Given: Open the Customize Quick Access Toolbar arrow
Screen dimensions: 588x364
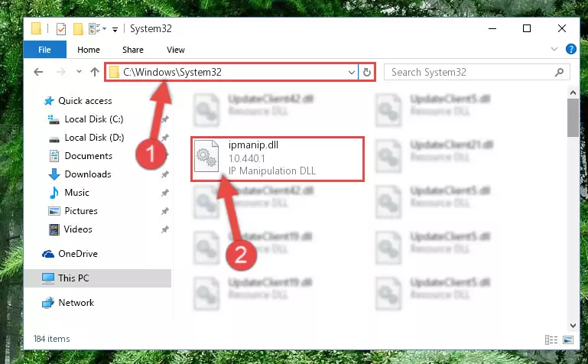Looking at the screenshot, I should (115, 29).
